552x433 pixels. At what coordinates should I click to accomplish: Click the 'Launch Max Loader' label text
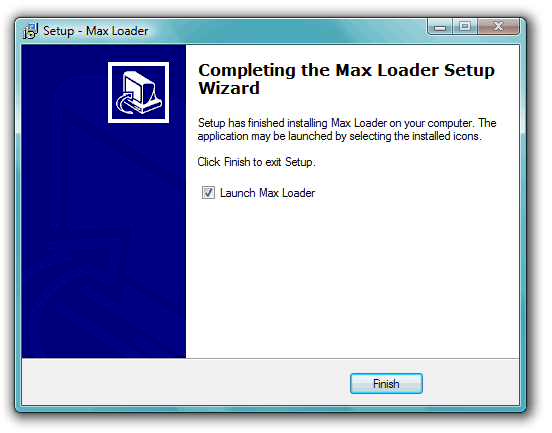[x=267, y=193]
